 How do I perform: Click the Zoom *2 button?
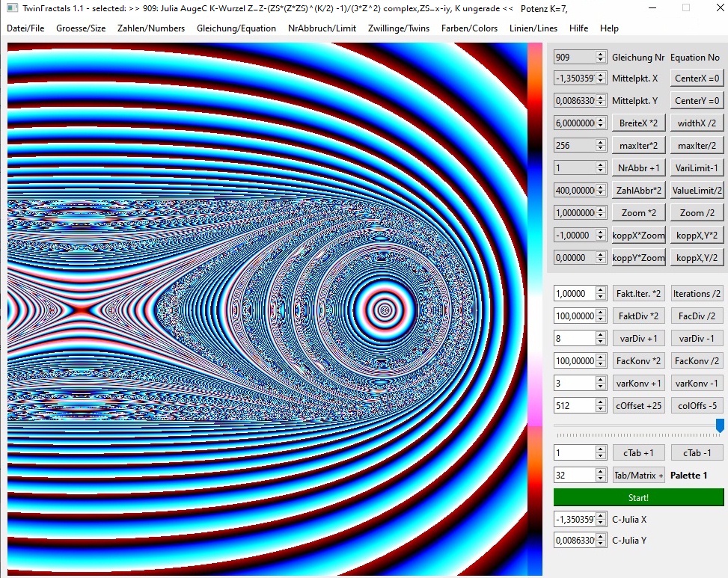(x=638, y=212)
